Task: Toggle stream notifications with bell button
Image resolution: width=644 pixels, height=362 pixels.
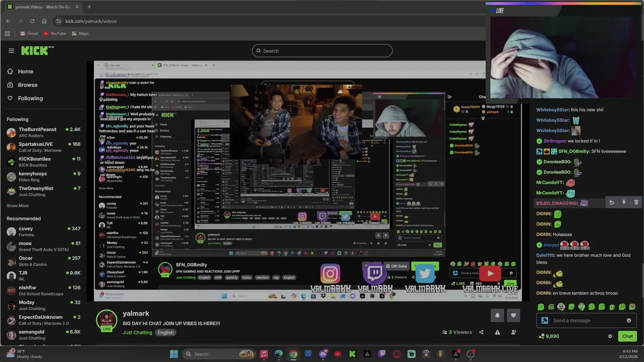Action: click(x=497, y=315)
